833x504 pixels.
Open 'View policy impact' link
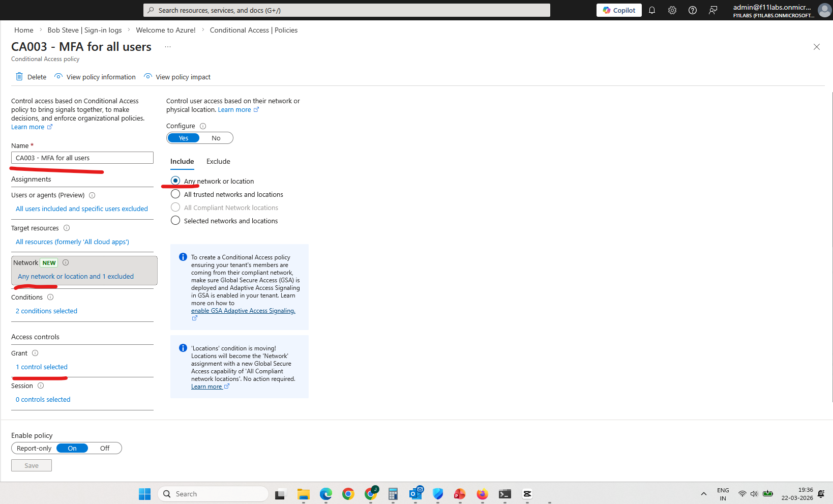[x=183, y=77]
